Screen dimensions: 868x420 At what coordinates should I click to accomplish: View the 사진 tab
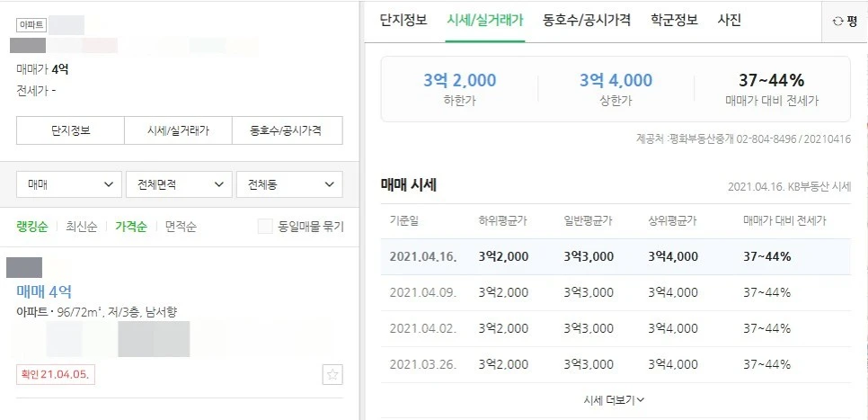730,20
